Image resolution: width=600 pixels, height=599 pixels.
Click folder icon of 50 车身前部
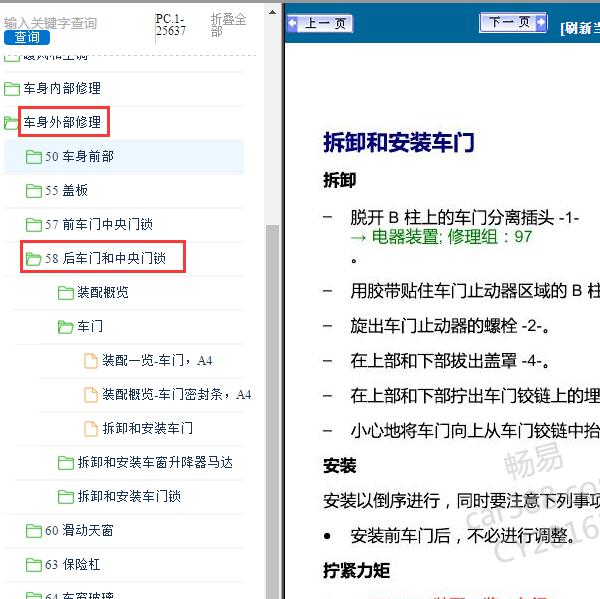pos(34,157)
